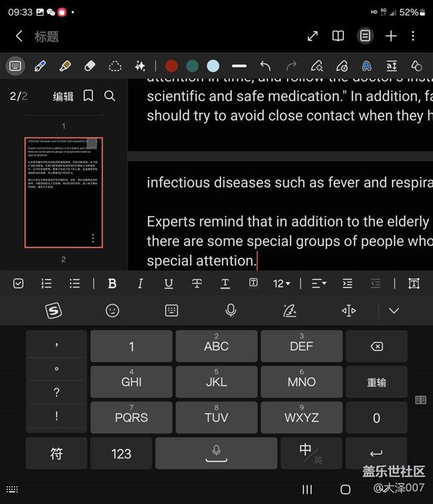Activate the Lasso selection tool

115,65
